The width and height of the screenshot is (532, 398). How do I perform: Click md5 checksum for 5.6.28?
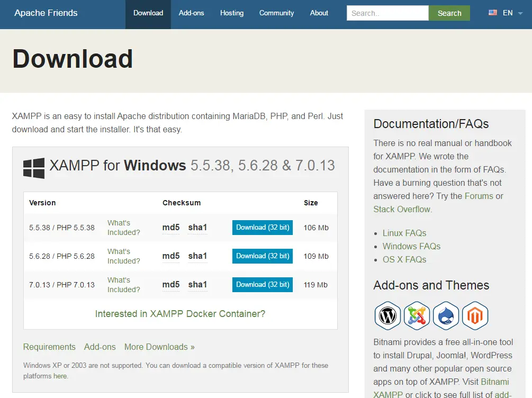point(171,256)
